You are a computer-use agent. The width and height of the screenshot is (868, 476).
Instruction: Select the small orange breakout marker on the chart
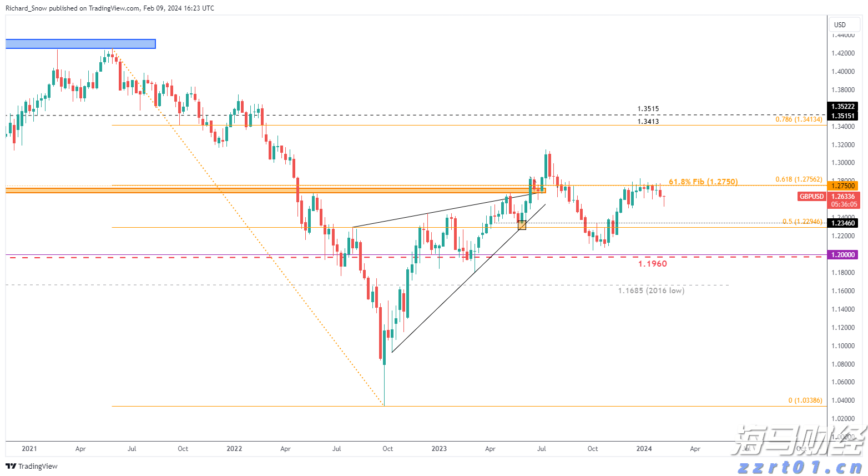point(522,225)
